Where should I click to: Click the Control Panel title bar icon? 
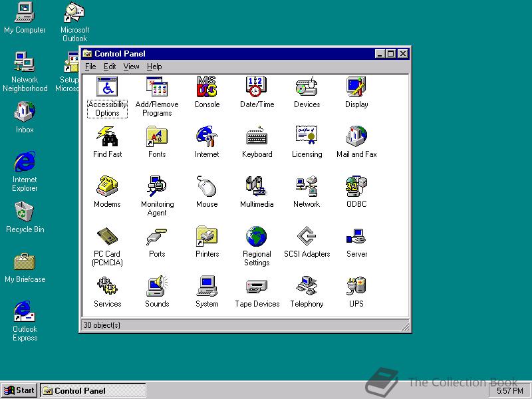[87, 54]
